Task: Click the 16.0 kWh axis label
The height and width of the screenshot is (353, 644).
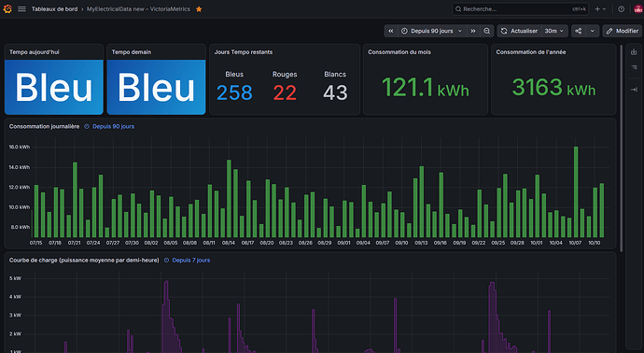Action: click(20, 148)
